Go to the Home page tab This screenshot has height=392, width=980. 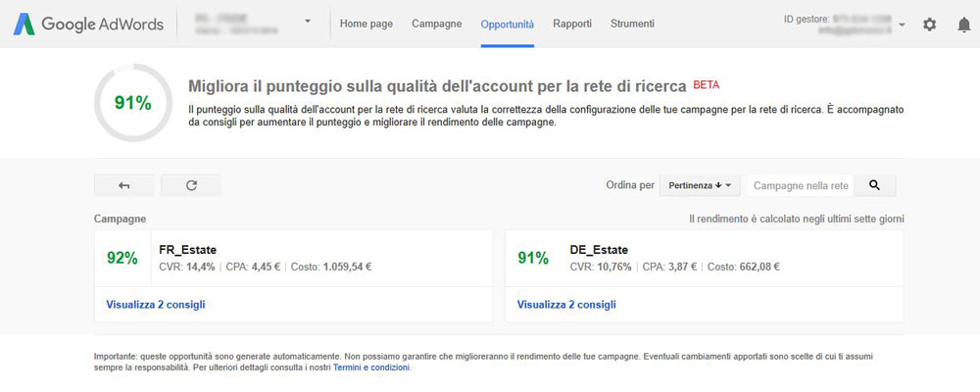click(367, 24)
